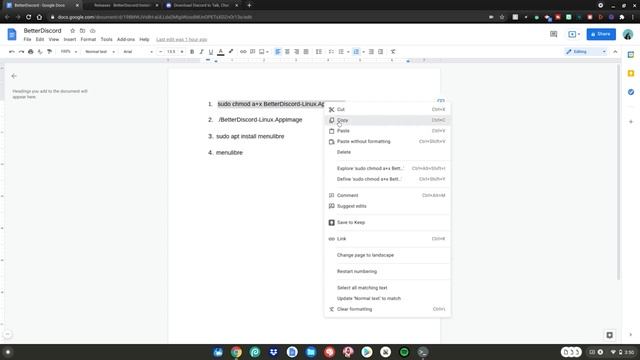Open the Normal text style dropdown
Screen dimensions: 640x360
pos(100,52)
